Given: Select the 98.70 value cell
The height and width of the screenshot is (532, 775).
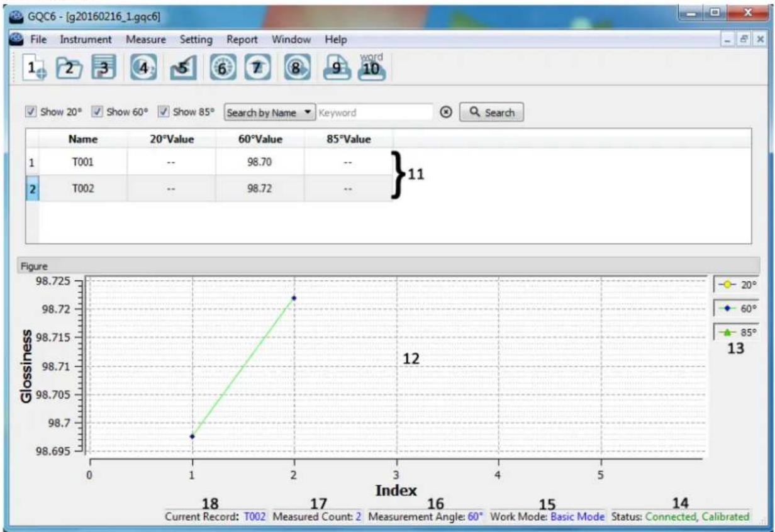Looking at the screenshot, I should [260, 162].
